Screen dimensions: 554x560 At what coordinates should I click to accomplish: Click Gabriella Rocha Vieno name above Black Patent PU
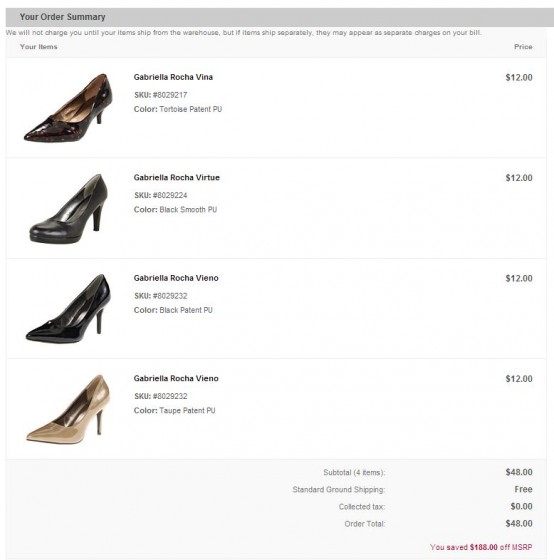point(176,278)
